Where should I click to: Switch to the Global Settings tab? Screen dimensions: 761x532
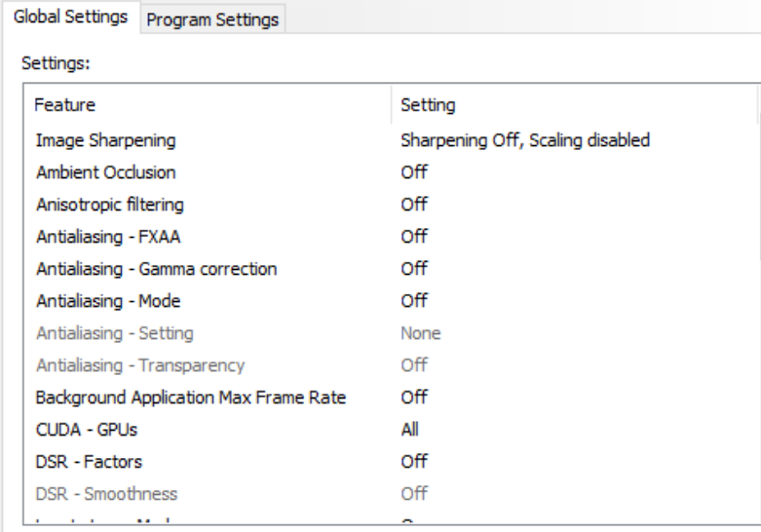(x=71, y=17)
